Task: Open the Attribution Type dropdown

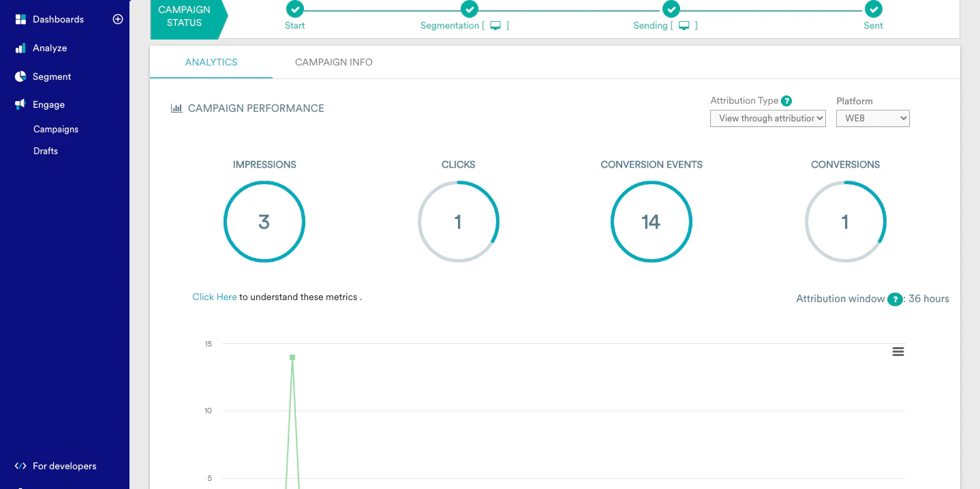Action: pos(767,118)
